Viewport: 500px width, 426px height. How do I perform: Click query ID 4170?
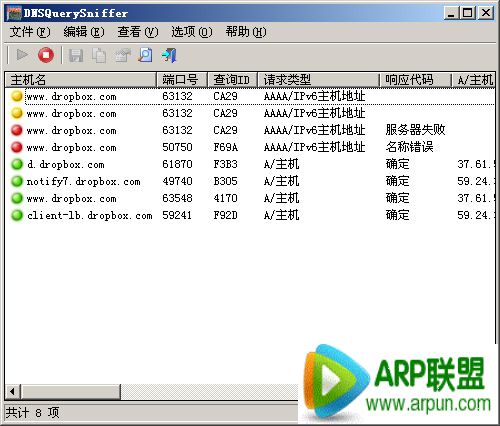click(226, 198)
